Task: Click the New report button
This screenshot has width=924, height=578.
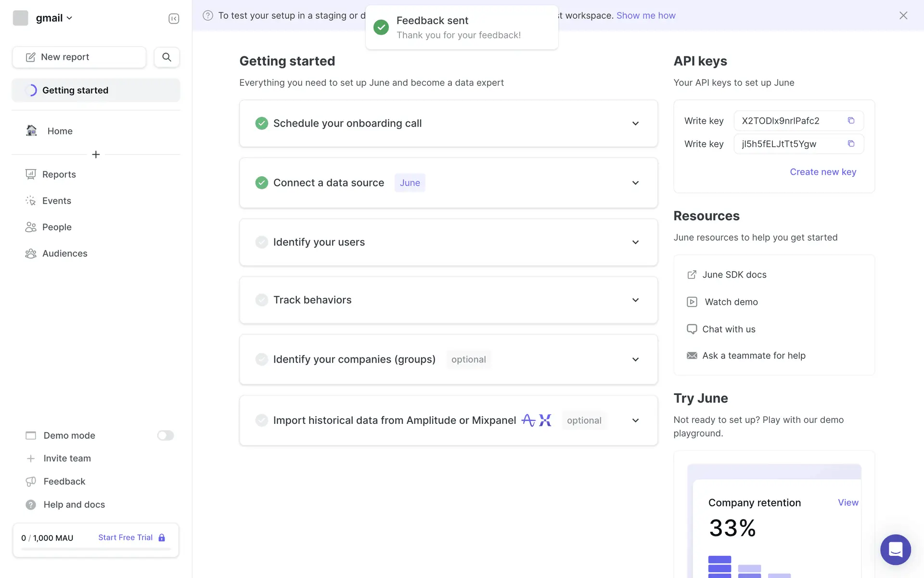Action: click(79, 57)
